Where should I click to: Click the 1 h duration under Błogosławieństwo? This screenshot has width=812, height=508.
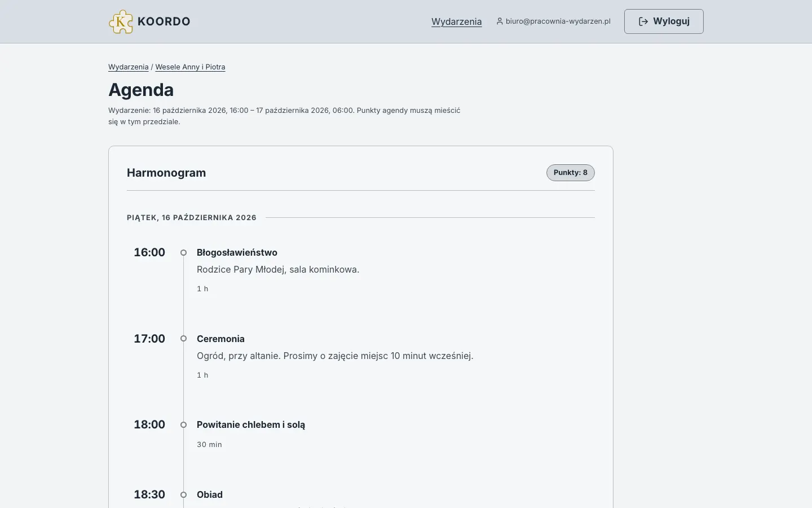(x=202, y=288)
